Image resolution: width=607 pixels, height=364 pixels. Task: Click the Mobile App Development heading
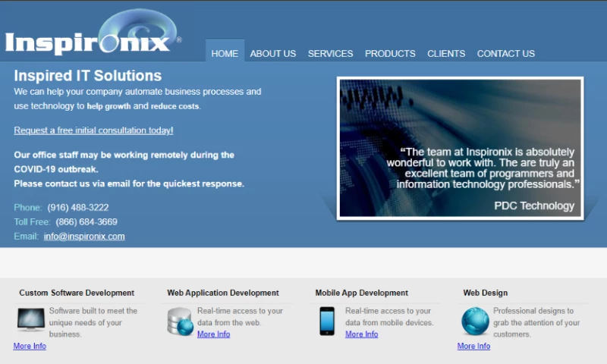(x=361, y=293)
